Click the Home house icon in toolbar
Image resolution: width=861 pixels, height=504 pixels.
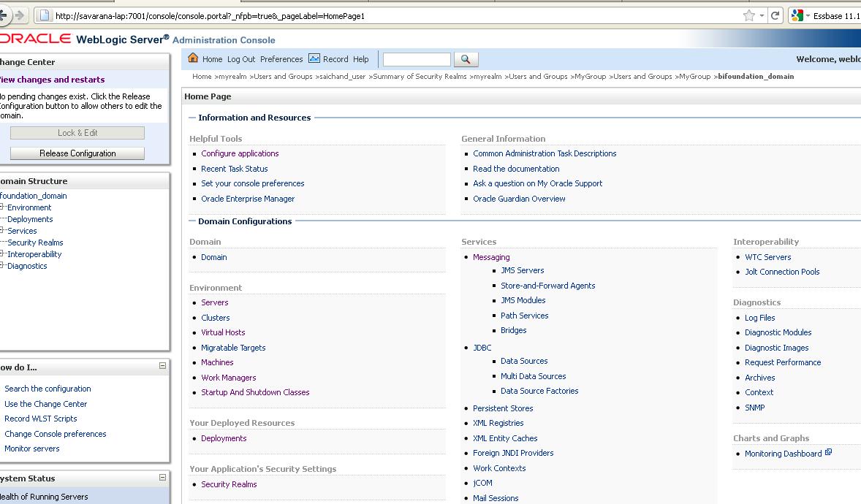tap(193, 58)
